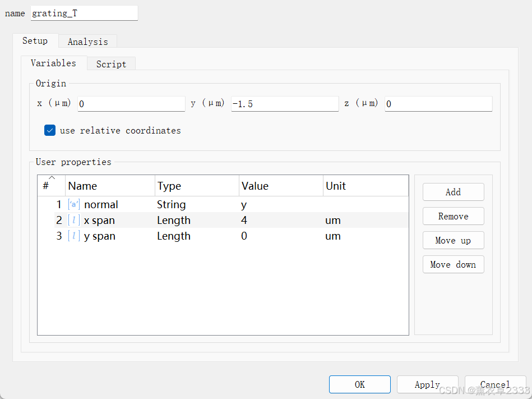
Task: Click the name field containing grating_T
Action: click(84, 13)
